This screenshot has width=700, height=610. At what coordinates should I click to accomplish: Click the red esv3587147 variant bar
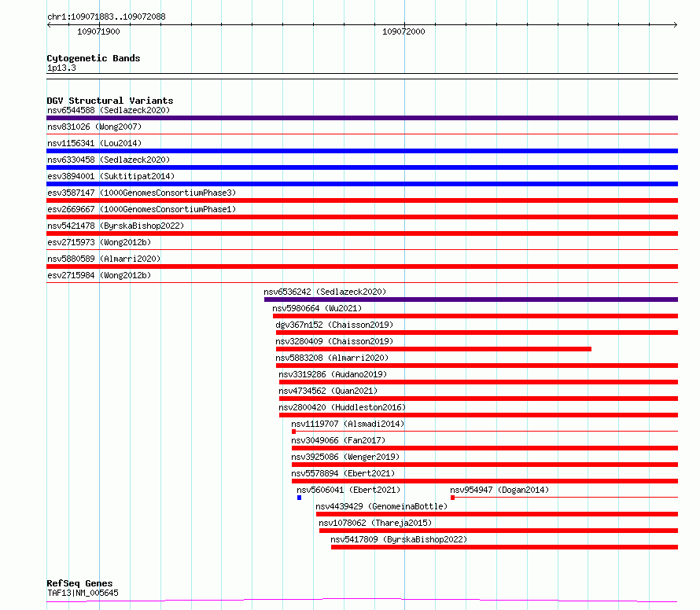(x=362, y=200)
